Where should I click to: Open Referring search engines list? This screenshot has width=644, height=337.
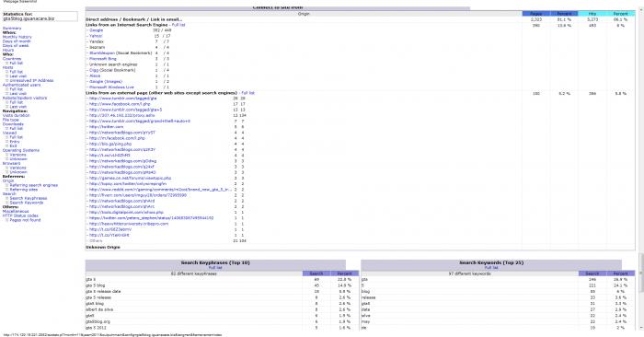34,185
